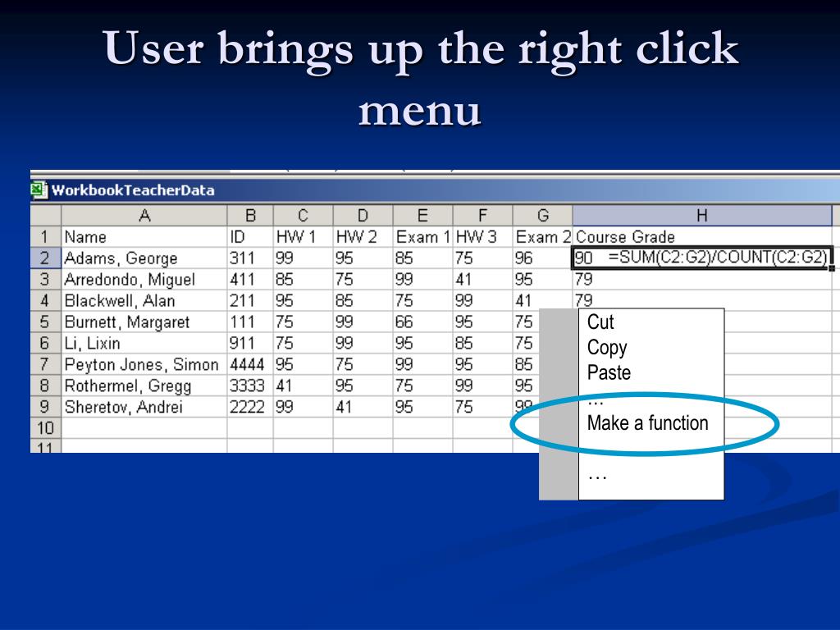Viewport: 840px width, 630px height.
Task: Select cell Blackwell, Alan
Action: pos(144,300)
